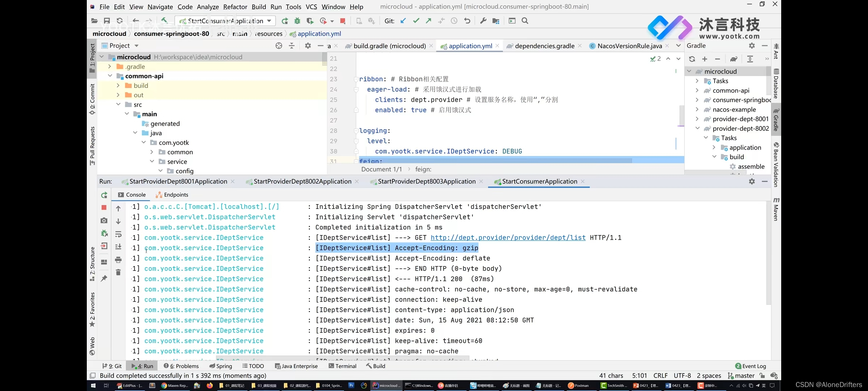Click the Windows Start button
Image resolution: width=868 pixels, height=391 pixels.
tap(93, 386)
